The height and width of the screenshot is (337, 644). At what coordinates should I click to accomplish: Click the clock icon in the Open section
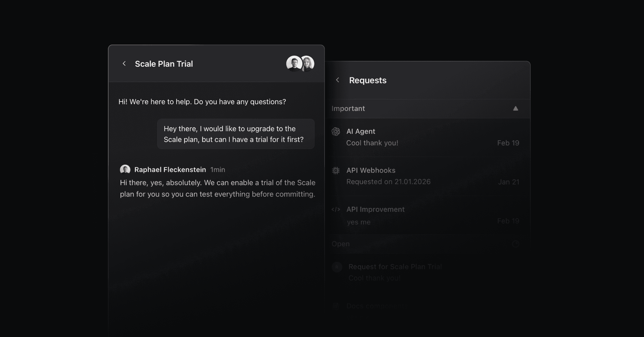(x=515, y=244)
